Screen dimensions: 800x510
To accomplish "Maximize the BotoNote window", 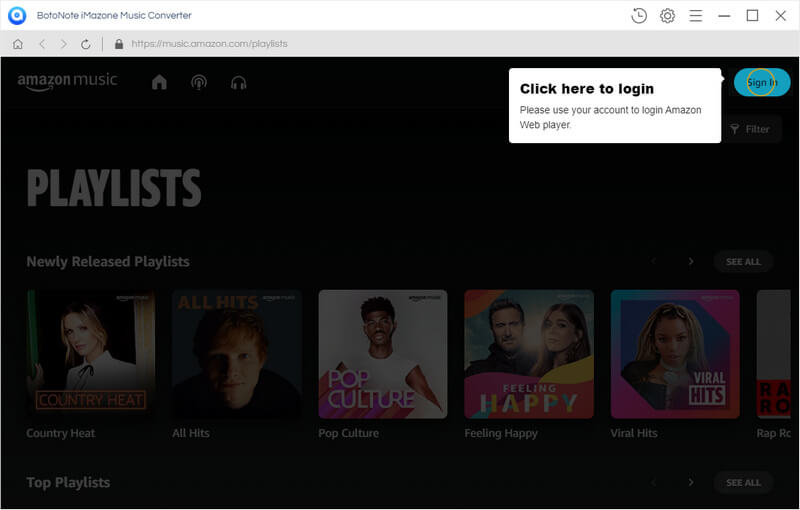I will point(752,16).
